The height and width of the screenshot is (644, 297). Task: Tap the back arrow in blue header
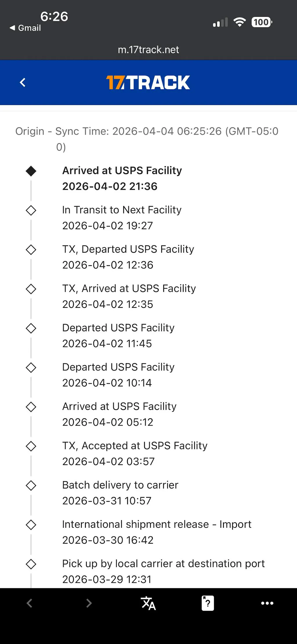[x=23, y=82]
